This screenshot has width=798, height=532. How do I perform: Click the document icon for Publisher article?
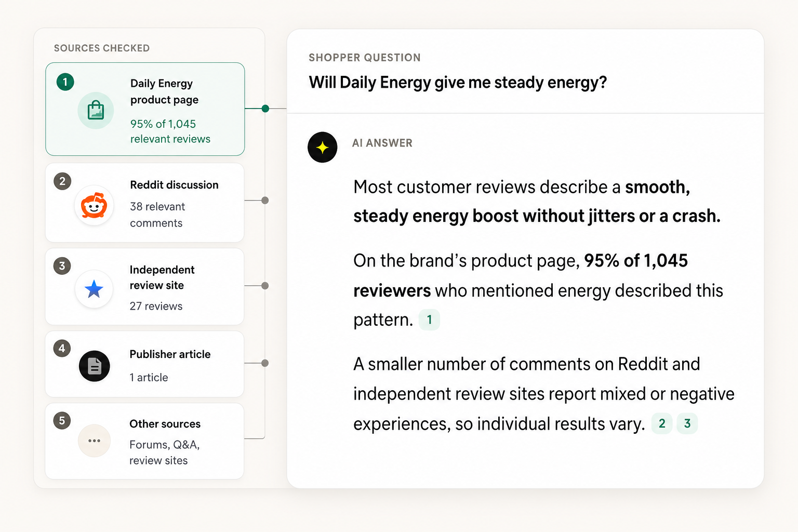point(94,366)
